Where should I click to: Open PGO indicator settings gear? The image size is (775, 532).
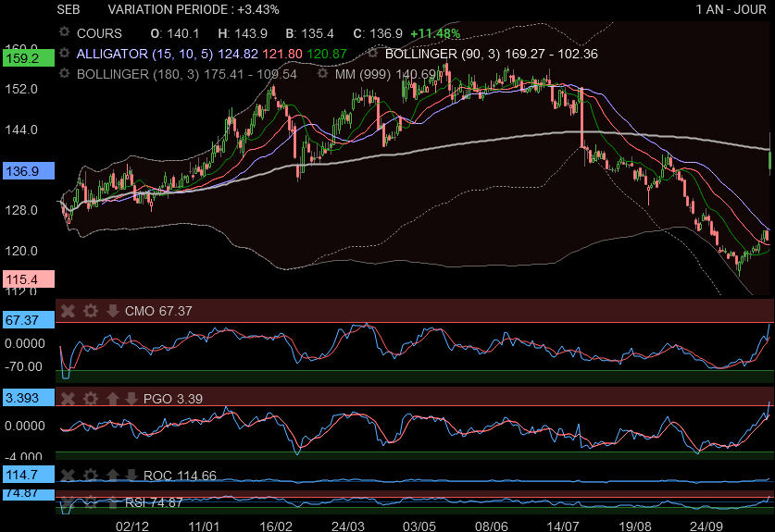(x=90, y=399)
